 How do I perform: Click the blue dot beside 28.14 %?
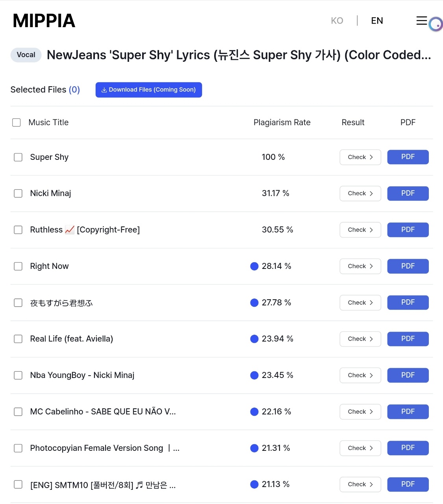(x=254, y=267)
